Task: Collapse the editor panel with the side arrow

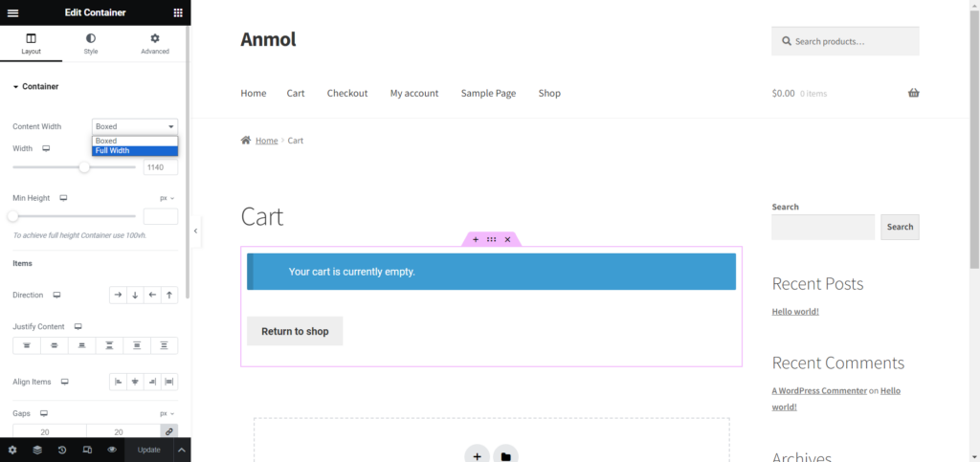Action: point(195,231)
